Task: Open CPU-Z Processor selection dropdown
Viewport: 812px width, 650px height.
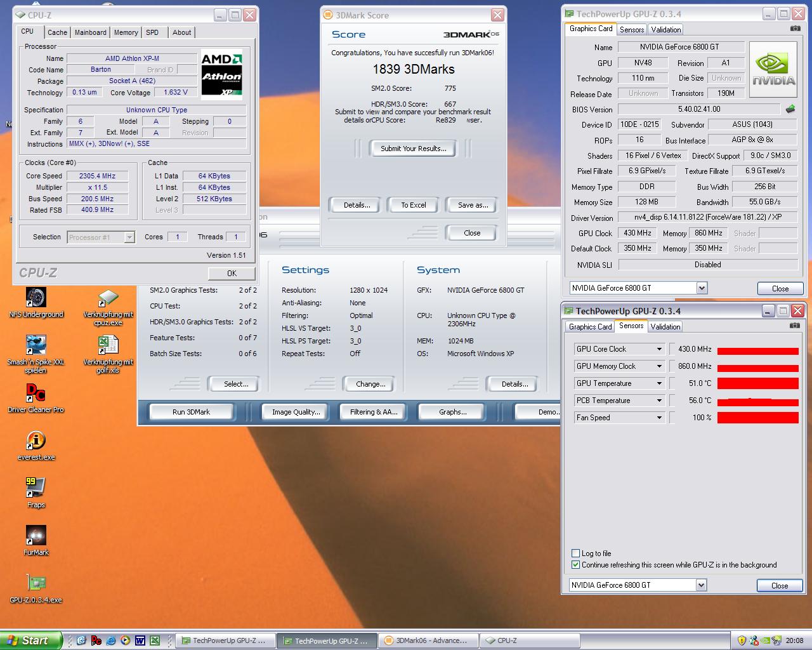Action: pyautogui.click(x=129, y=237)
